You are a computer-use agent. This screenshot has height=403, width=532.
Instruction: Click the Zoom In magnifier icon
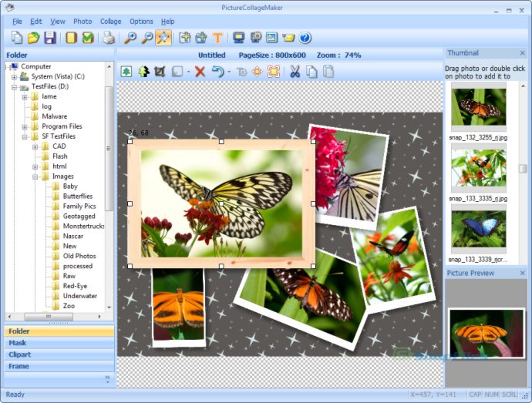tap(130, 38)
